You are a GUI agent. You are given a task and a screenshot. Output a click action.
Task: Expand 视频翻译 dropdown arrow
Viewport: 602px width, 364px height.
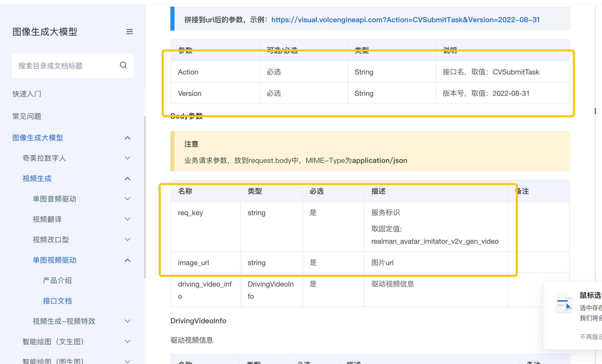click(x=128, y=219)
